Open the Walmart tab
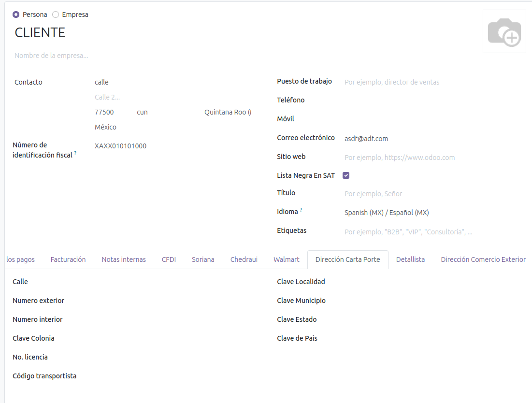The width and height of the screenshot is (532, 403). [287, 259]
